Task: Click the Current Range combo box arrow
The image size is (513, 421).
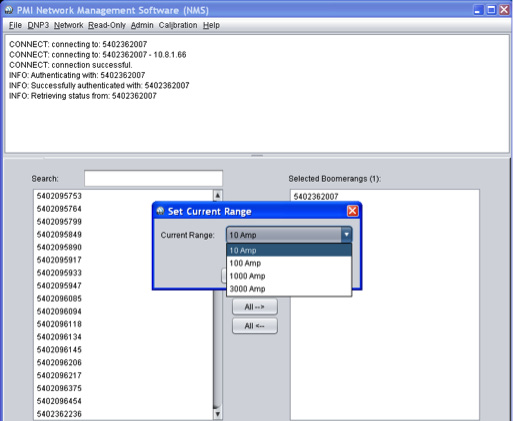Action: (x=346, y=235)
